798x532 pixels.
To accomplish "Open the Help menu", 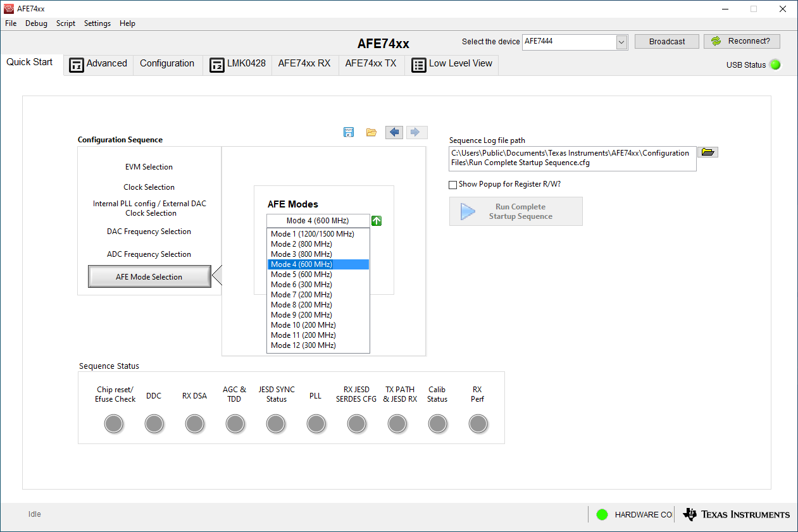I will [x=127, y=23].
